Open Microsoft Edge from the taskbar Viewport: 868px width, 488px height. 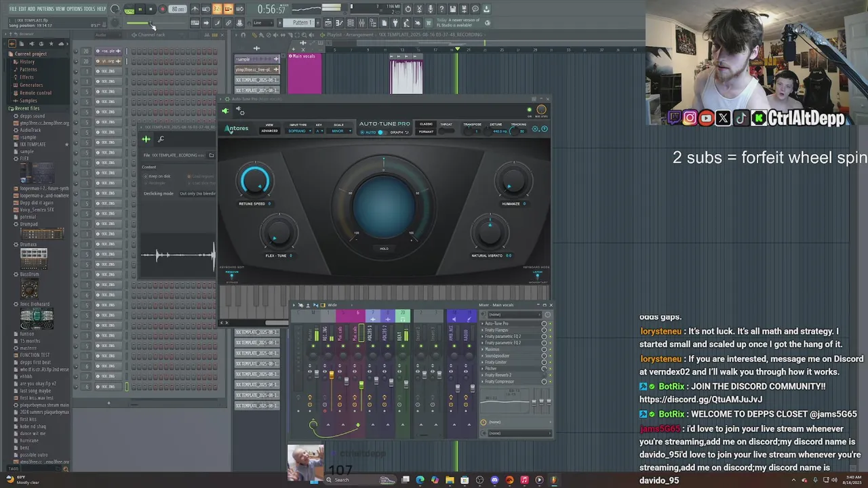click(x=420, y=480)
